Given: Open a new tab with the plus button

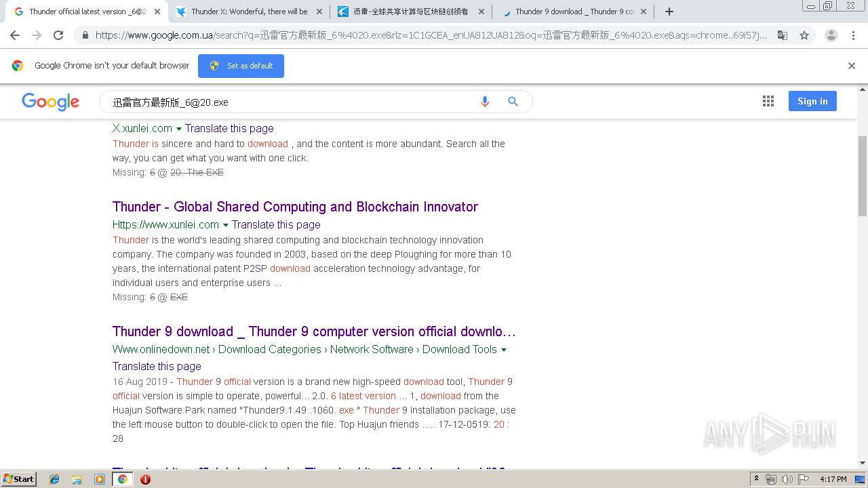Looking at the screenshot, I should click(669, 12).
